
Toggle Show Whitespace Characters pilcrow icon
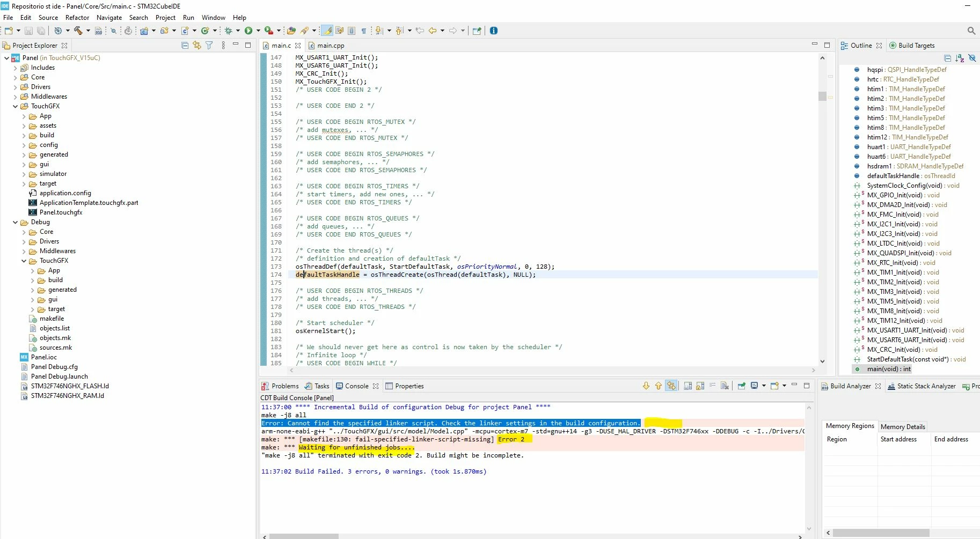pyautogui.click(x=364, y=31)
